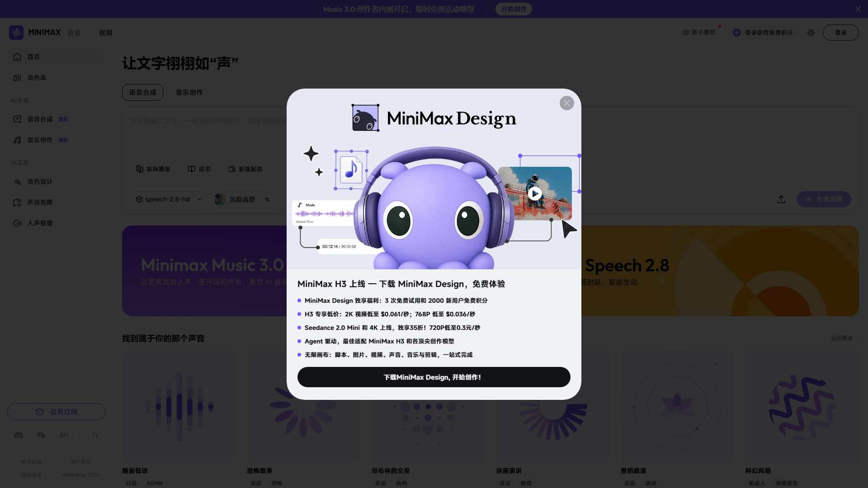Open the 用户协议 footer link
Screen dimensions: 868x488
tap(81, 462)
